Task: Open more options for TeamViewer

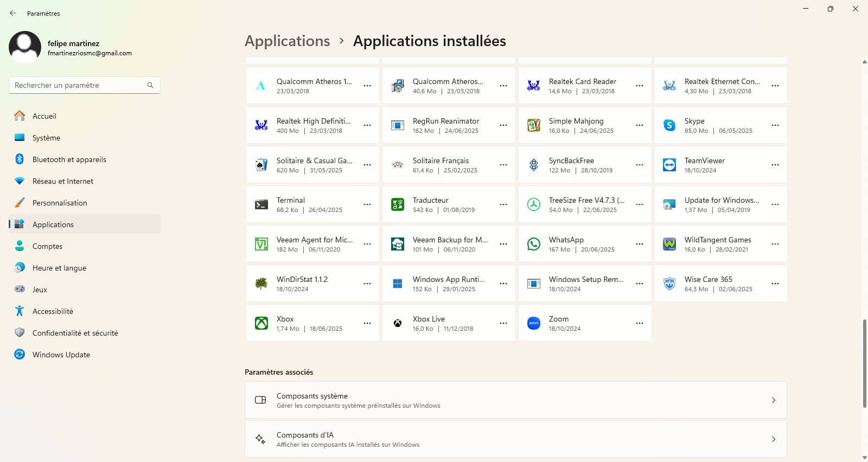Action: tap(775, 165)
